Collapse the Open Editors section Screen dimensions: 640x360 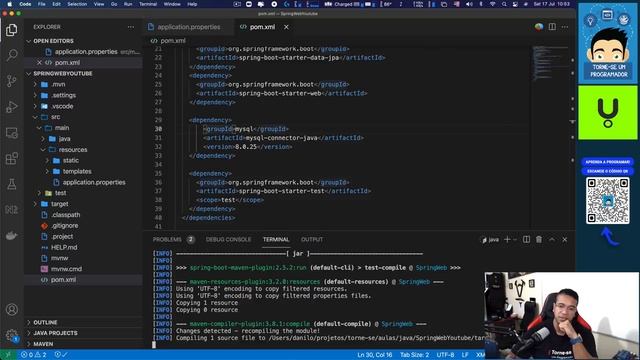pos(29,41)
